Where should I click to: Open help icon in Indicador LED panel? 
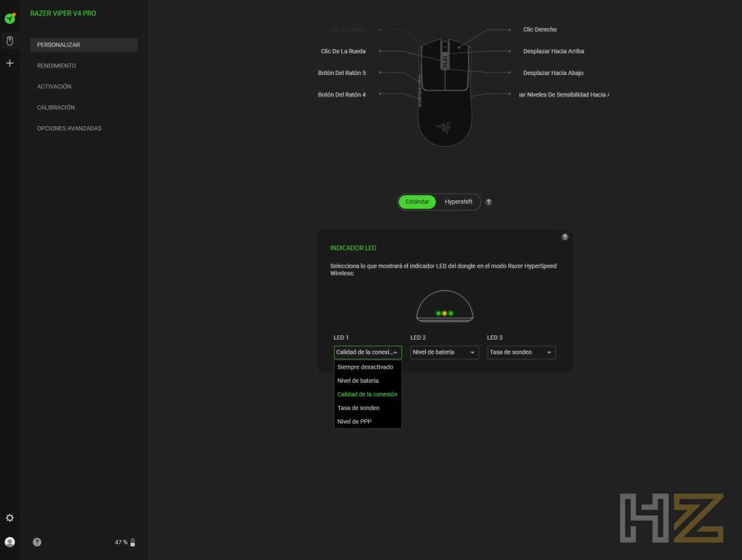pos(565,237)
